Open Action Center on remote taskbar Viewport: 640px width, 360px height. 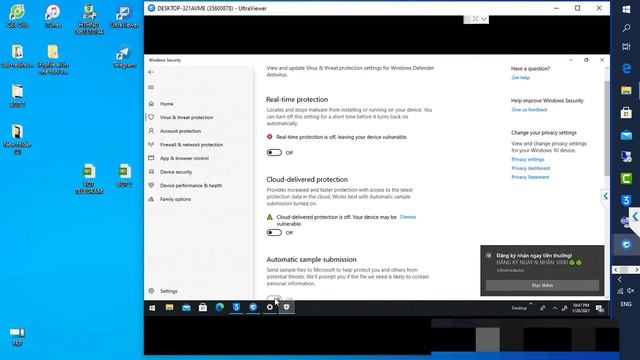(600, 308)
